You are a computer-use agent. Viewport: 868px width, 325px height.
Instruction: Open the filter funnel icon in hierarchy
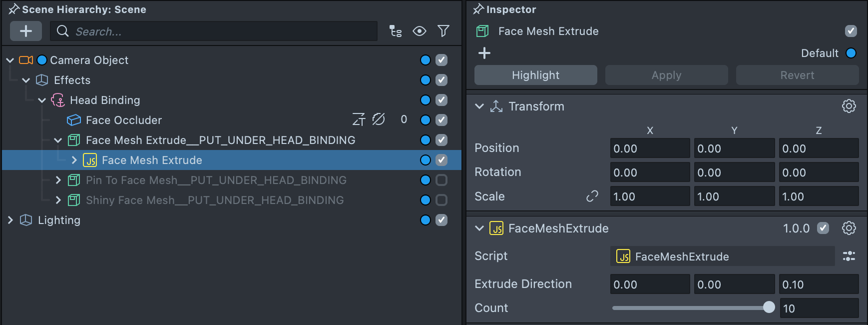click(x=443, y=31)
